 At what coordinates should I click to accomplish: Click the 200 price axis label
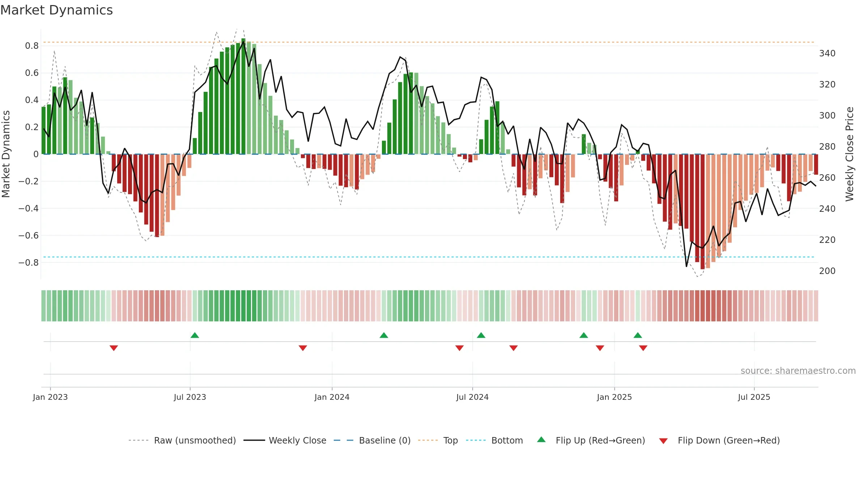[827, 271]
